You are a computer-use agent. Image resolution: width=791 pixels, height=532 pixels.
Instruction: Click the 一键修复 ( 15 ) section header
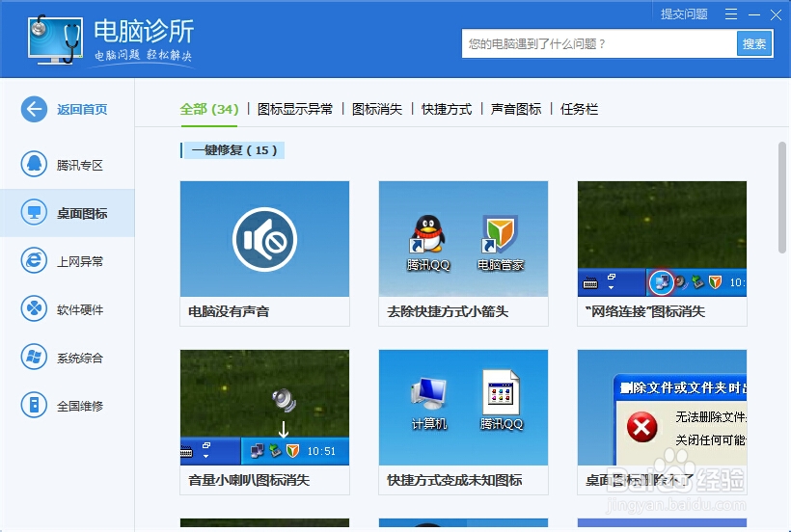tap(232, 150)
